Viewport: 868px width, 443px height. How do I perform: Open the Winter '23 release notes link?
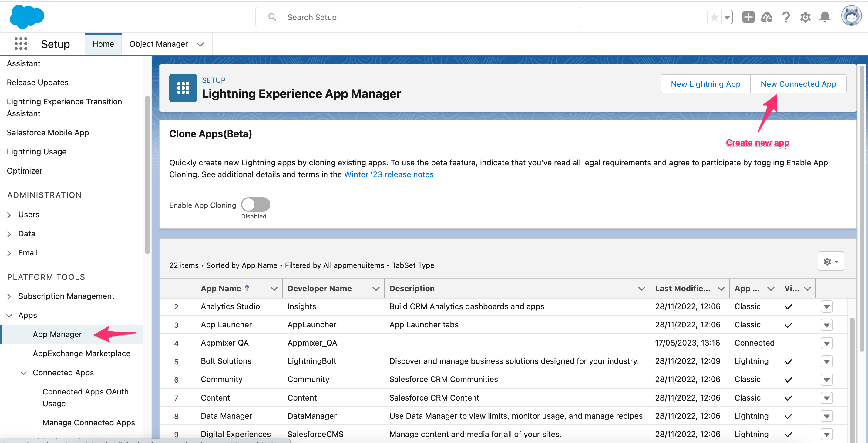point(389,175)
